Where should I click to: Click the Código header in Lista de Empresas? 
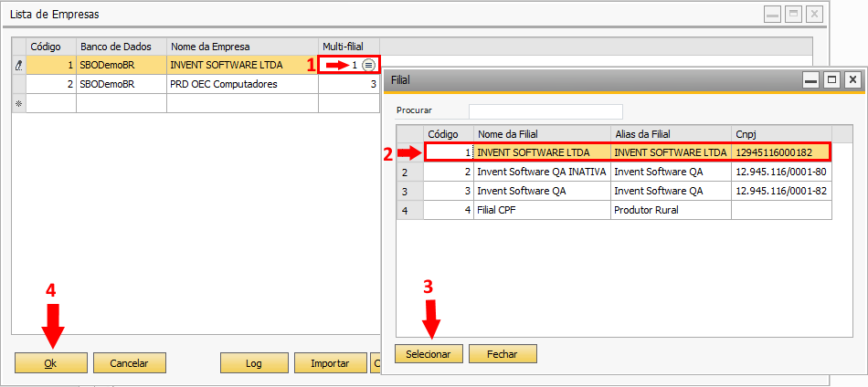51,46
